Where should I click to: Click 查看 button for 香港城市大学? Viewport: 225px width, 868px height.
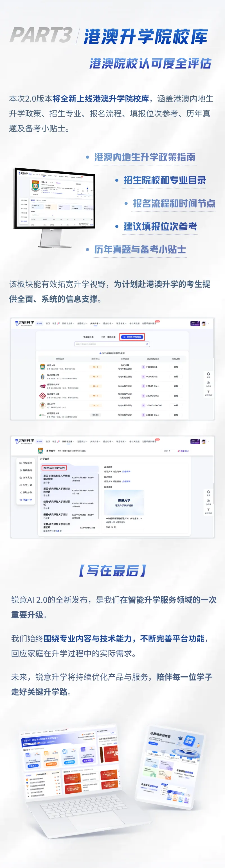pos(176,386)
